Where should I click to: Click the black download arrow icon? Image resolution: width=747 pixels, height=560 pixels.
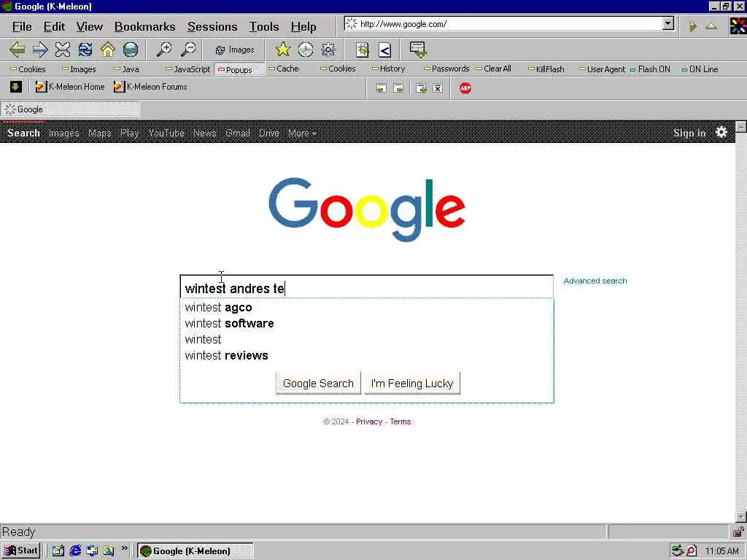point(16,87)
